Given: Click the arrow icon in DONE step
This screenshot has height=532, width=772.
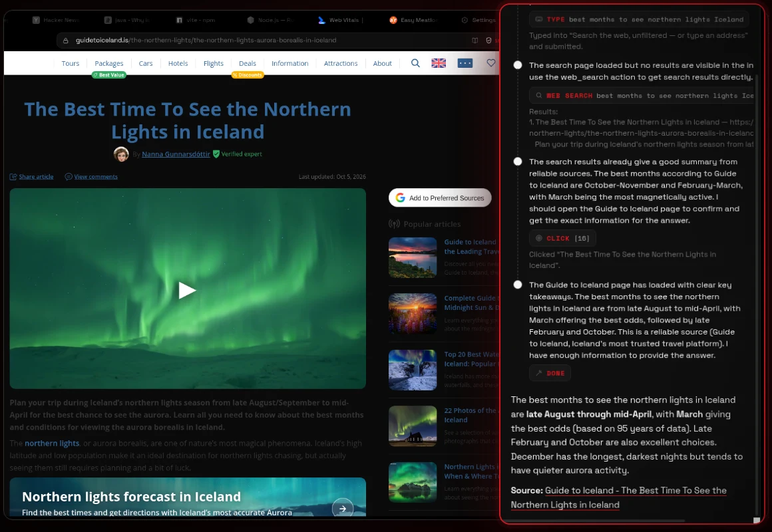Looking at the screenshot, I should pyautogui.click(x=539, y=373).
